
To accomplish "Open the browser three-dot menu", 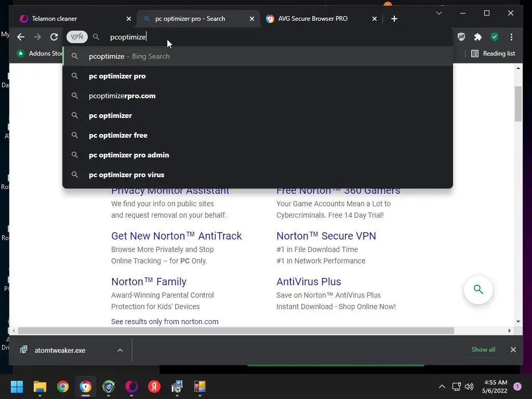I will click(x=511, y=37).
